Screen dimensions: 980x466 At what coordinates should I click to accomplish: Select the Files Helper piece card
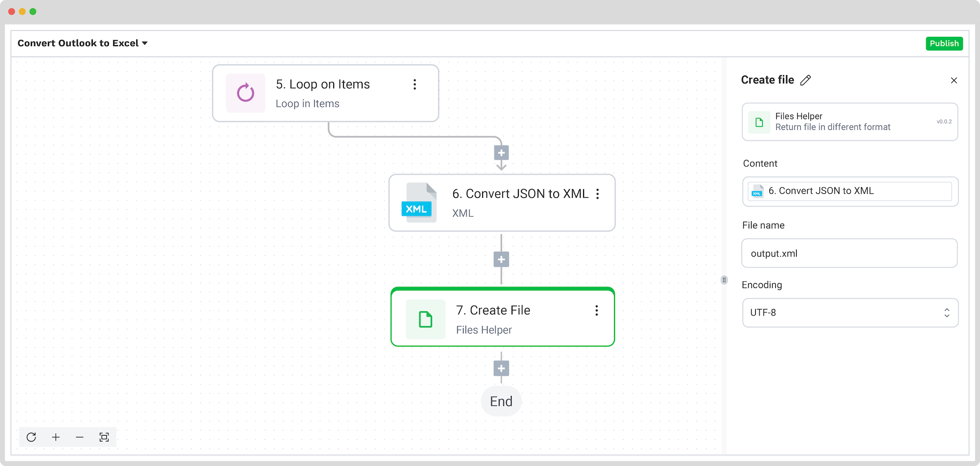coord(850,122)
